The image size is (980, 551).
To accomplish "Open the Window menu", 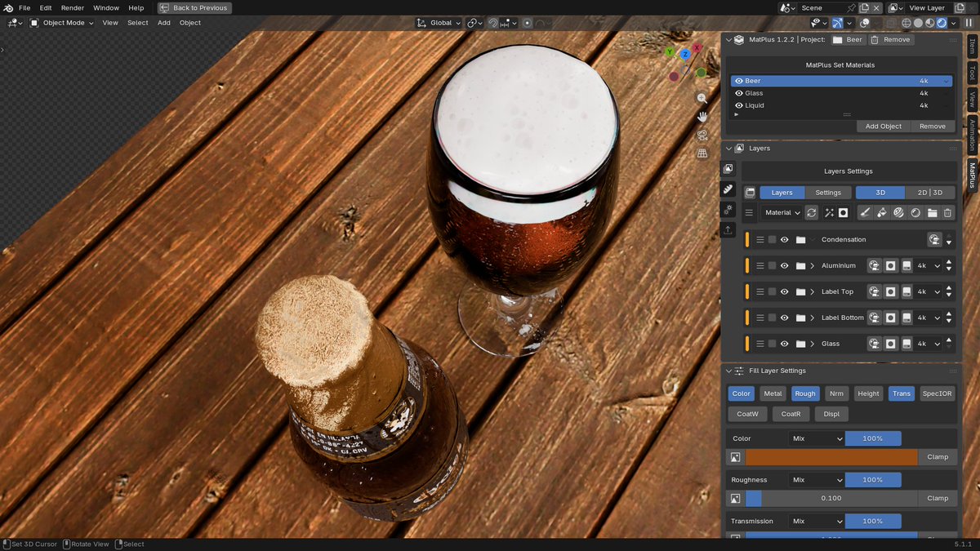I will coord(106,7).
